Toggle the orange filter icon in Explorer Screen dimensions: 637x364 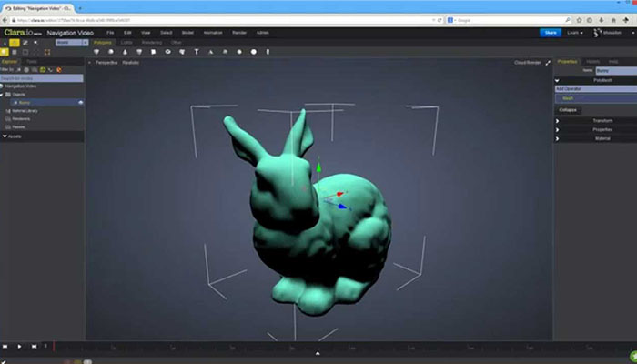point(59,70)
